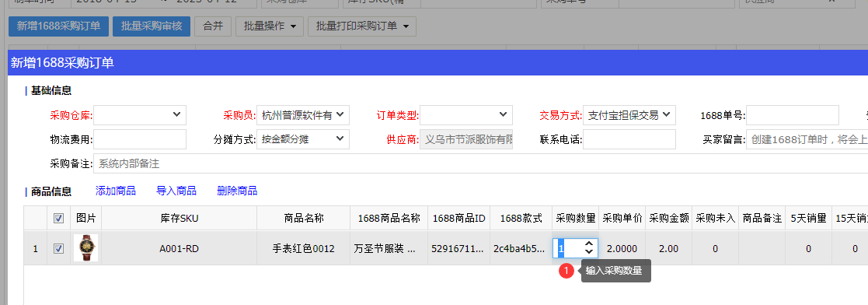Click the 52916711... product ID cell

pos(459,249)
